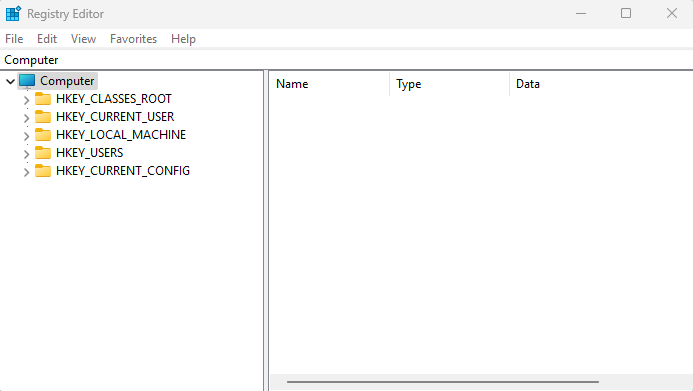Open the File menu
This screenshot has height=391, width=693.
14,39
